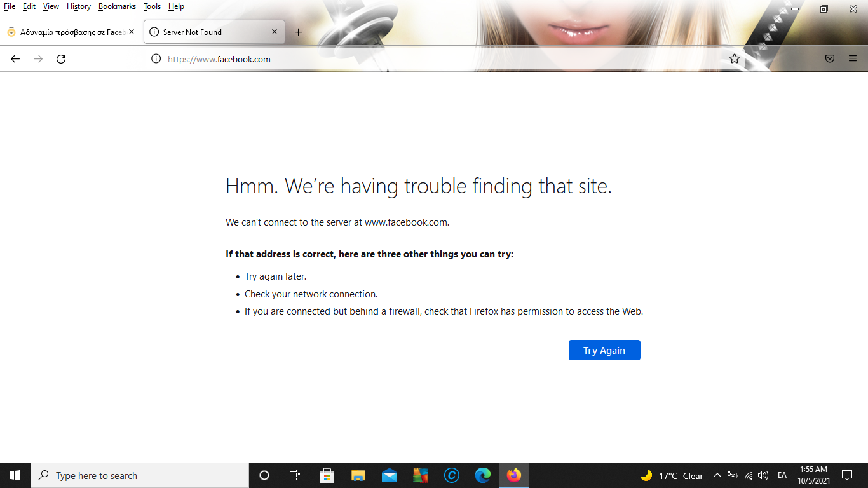Open the Tools menu
This screenshot has height=488, width=868.
pyautogui.click(x=153, y=6)
